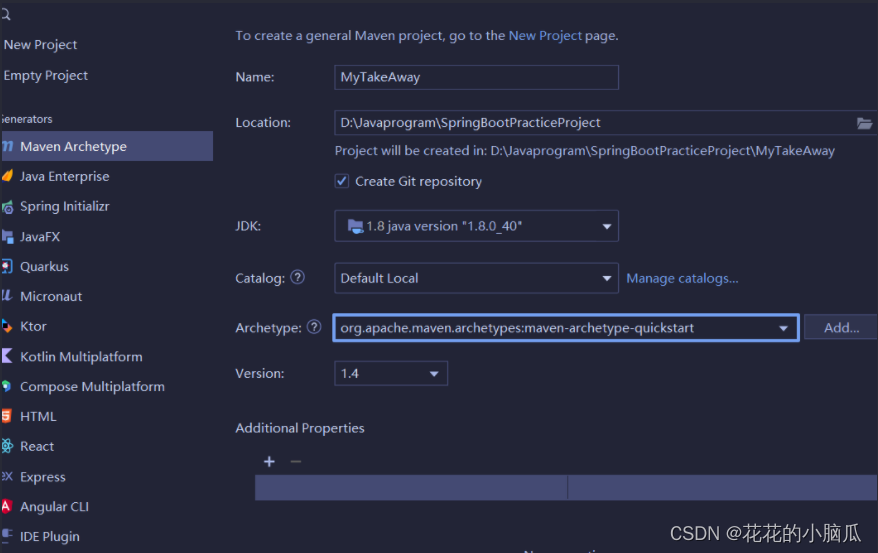The height and width of the screenshot is (553, 878).
Task: Select Compose Multiplatform generator label
Action: (92, 387)
